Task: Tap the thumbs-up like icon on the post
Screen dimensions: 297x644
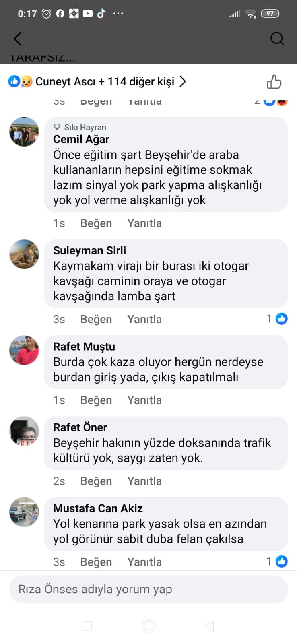Action: (274, 82)
